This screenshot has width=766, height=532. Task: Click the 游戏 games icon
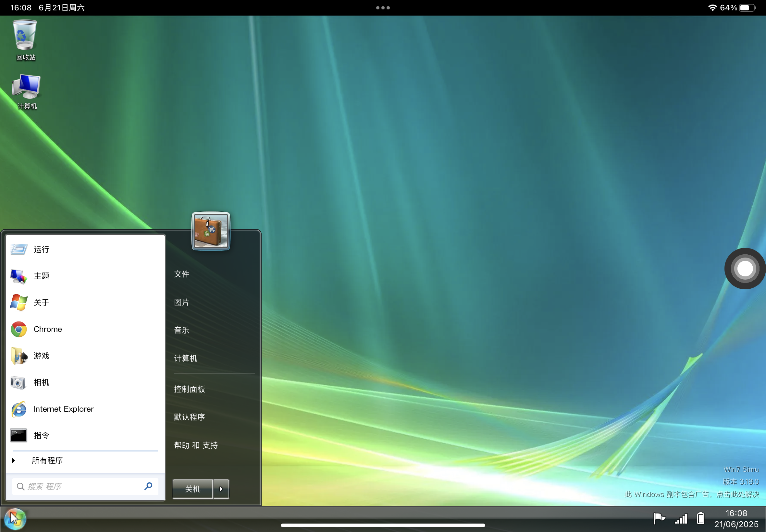[x=19, y=356]
